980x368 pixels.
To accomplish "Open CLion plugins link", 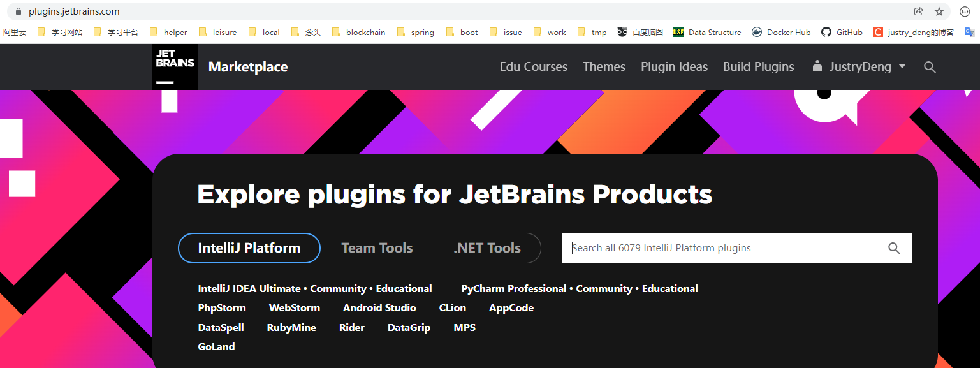I will click(453, 308).
